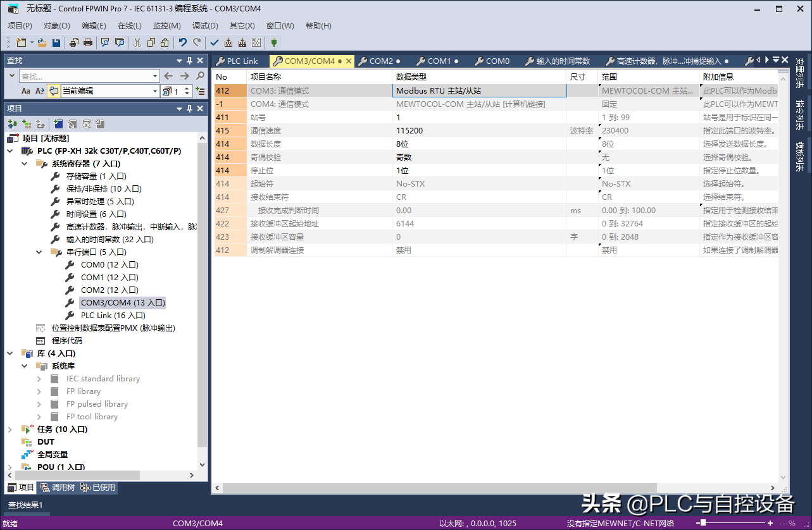Click the Print icon in toolbar
Image resolution: width=812 pixels, height=530 pixels.
point(88,42)
